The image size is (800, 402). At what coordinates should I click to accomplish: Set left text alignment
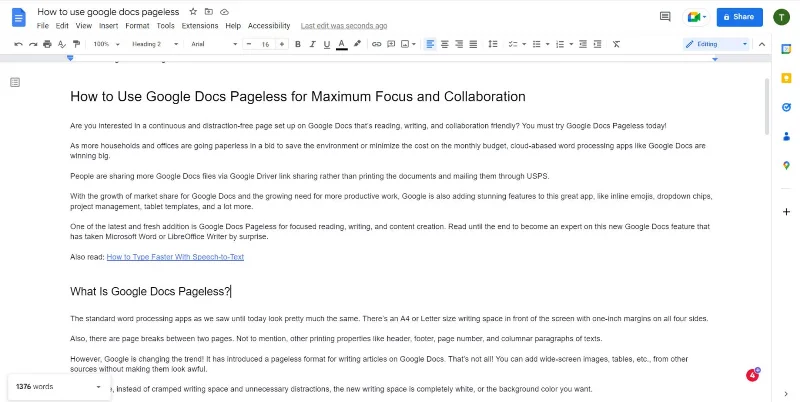click(430, 44)
